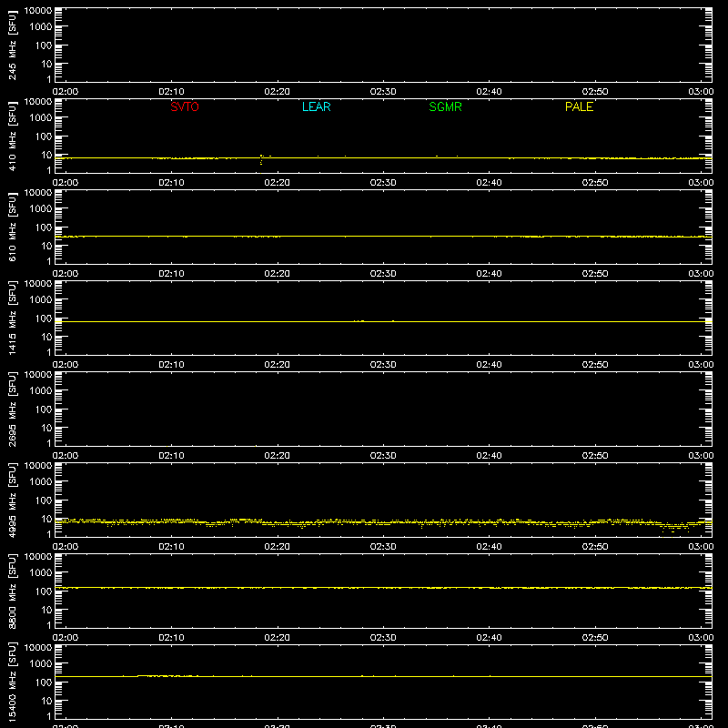728x728 pixels.
Task: Click 02:50 tick label below 8800 MHz panel
Action: point(595,638)
